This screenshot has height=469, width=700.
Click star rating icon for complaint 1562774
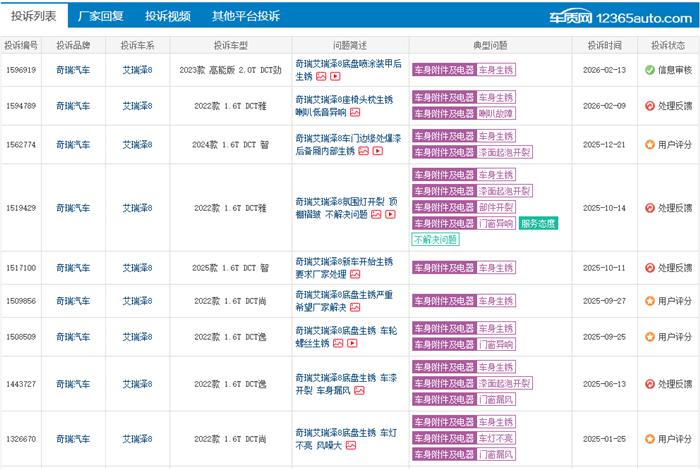pyautogui.click(x=649, y=145)
